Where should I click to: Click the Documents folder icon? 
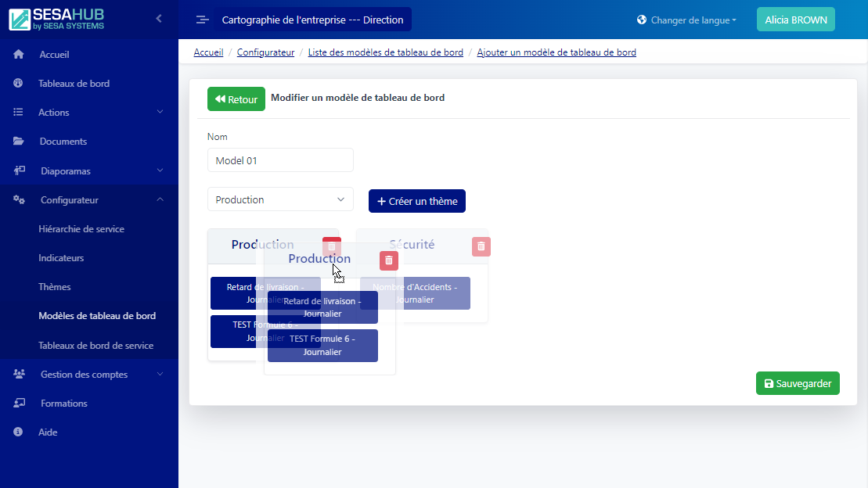click(x=19, y=142)
